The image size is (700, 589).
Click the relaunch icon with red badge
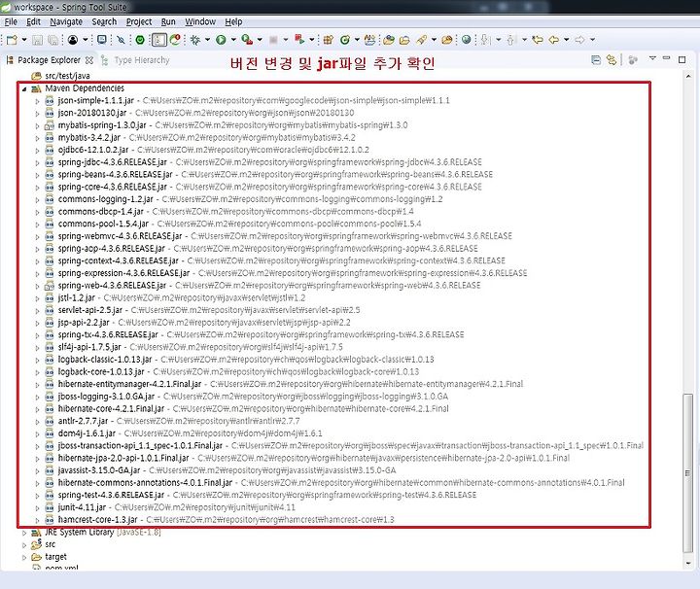tap(175, 40)
